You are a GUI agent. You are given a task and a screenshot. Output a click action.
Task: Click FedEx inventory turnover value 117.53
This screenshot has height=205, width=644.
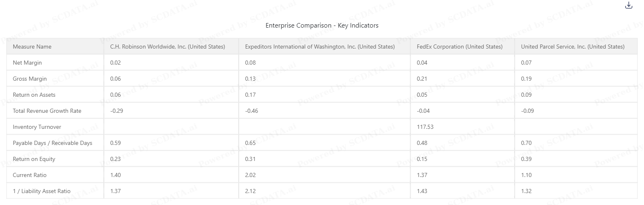click(x=424, y=127)
